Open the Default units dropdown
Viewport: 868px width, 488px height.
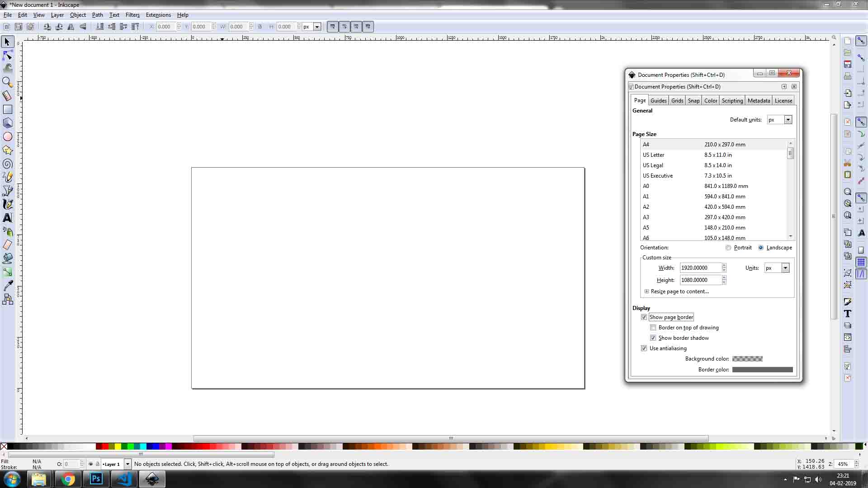pos(788,120)
